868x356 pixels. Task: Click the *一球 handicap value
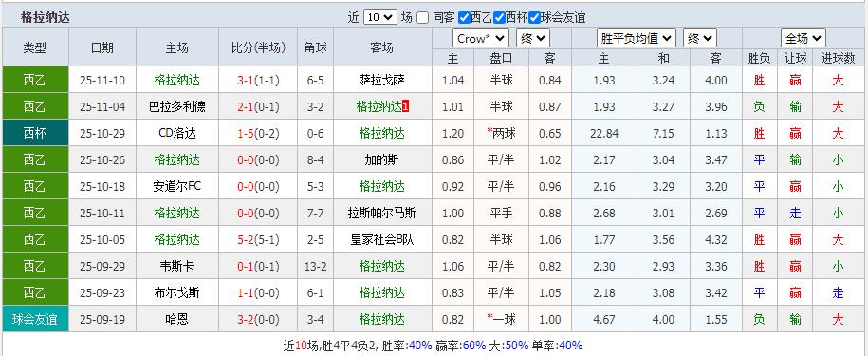pyautogui.click(x=501, y=320)
